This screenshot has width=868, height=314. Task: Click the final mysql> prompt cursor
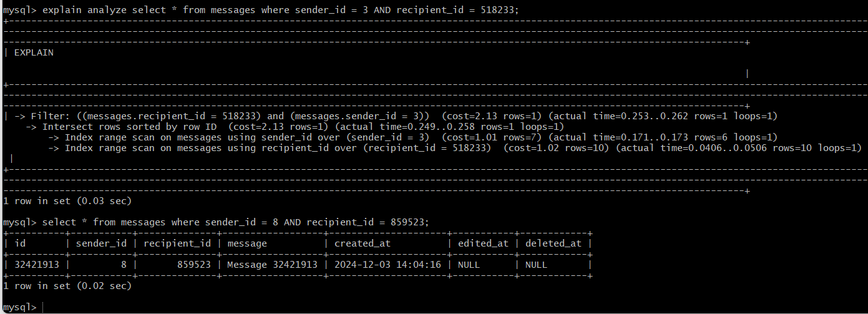[42, 307]
